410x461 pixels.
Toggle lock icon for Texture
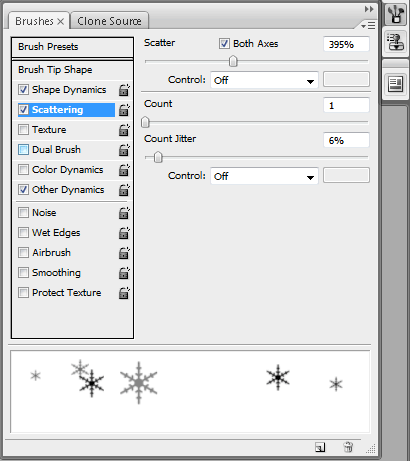click(x=124, y=130)
